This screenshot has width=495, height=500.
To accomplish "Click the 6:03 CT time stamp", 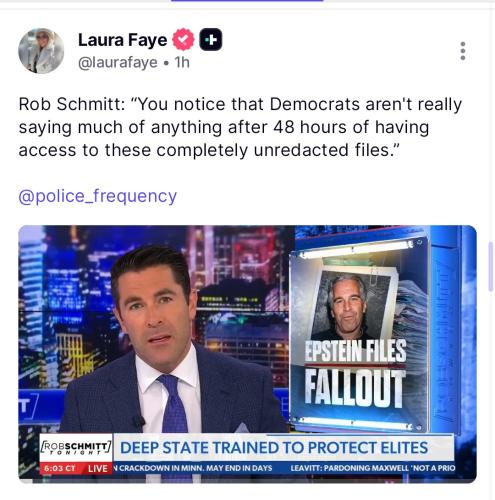I will pos(60,468).
